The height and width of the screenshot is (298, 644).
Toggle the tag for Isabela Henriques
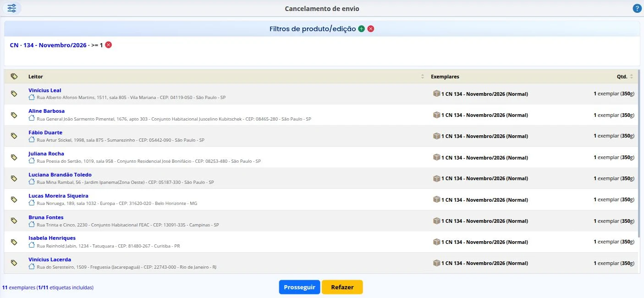[x=14, y=242]
